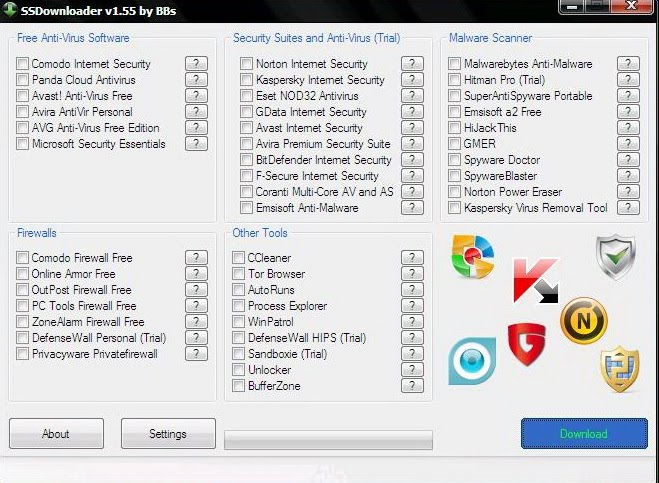Open info for ZoneAlarm Firewall Free
659x483 pixels.
pos(196,321)
